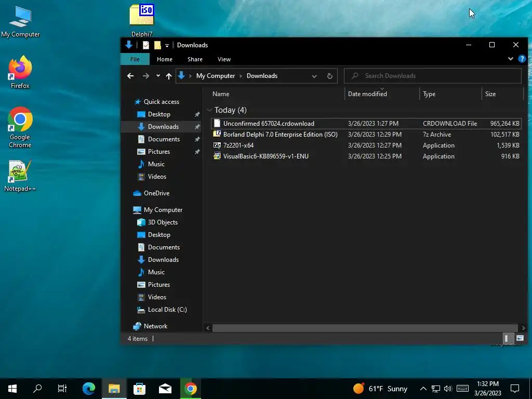Switch to the Home ribbon tab
532x399 pixels.
tap(165, 59)
